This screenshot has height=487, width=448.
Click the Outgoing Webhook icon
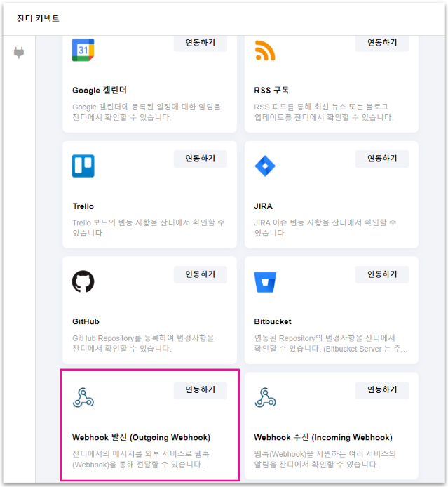[x=83, y=397]
